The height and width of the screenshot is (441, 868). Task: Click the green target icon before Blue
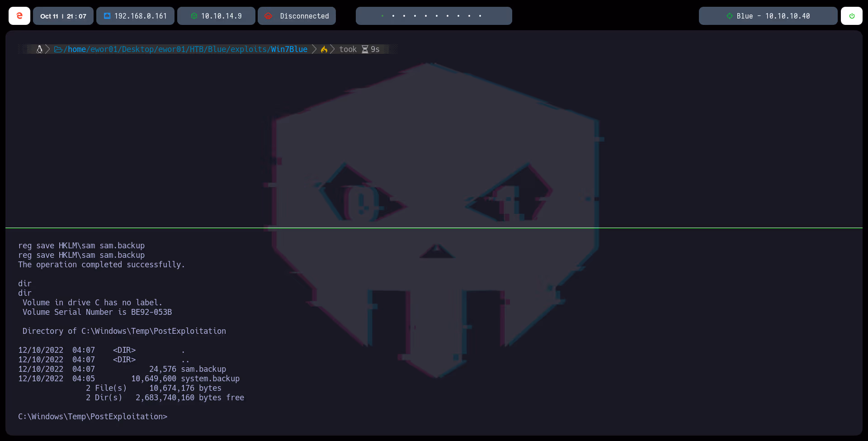click(x=729, y=15)
